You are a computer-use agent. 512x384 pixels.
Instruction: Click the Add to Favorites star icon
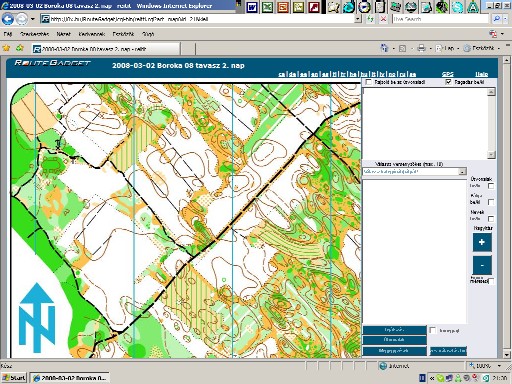click(20, 48)
